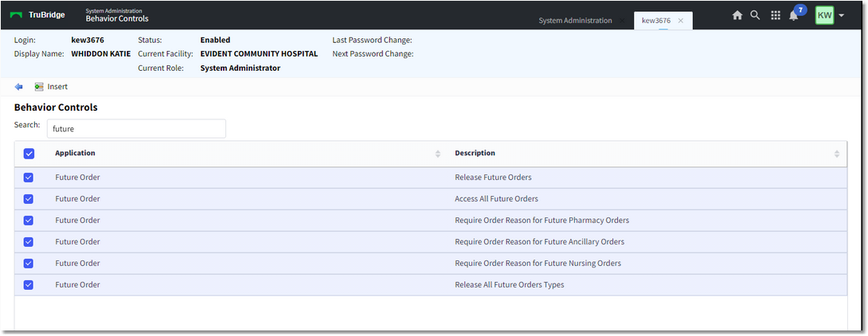Viewport: 868px width, 336px height.
Task: Uncheck Require Order Reason Nursing Orders checkbox
Action: [x=29, y=264]
